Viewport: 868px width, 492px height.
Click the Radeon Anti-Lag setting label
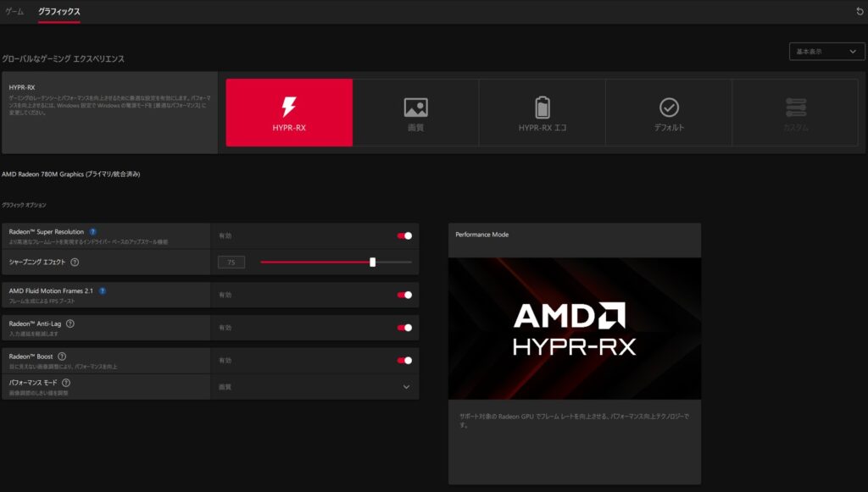(x=35, y=323)
